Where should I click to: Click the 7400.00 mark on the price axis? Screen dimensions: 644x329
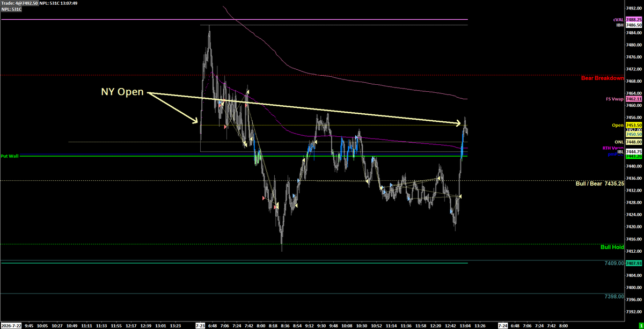[x=634, y=287]
